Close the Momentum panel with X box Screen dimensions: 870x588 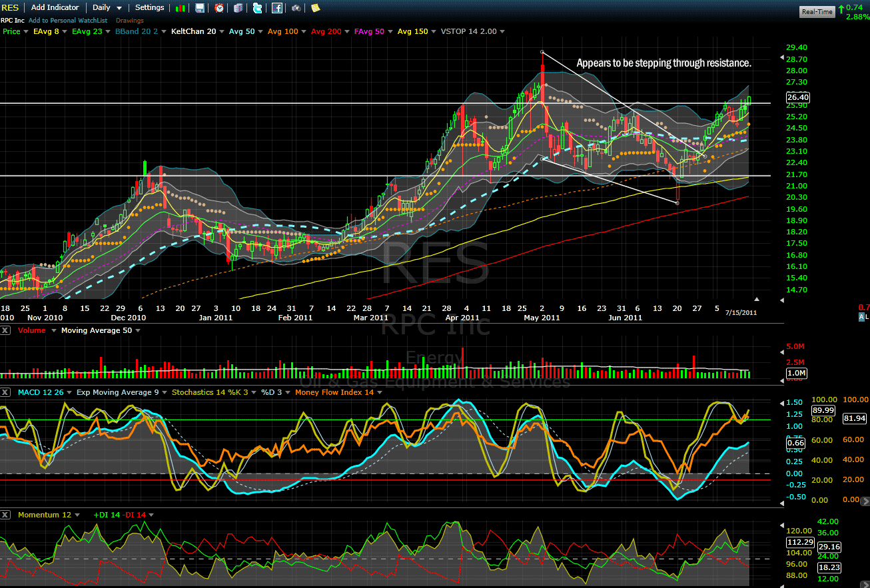pyautogui.click(x=6, y=515)
